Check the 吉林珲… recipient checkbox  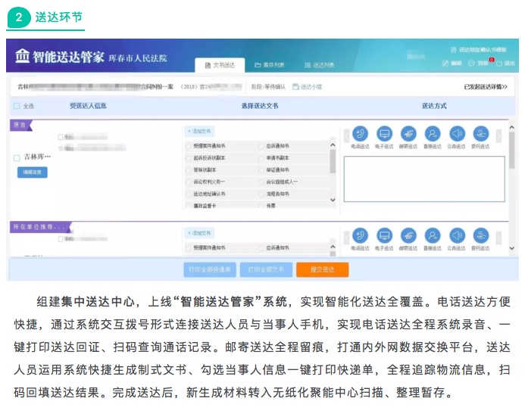tap(17, 157)
